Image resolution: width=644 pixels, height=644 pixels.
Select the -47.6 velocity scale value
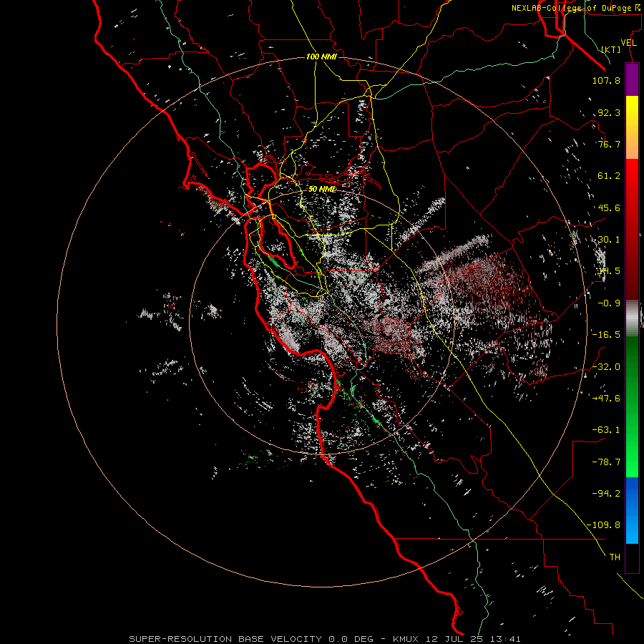[606, 399]
